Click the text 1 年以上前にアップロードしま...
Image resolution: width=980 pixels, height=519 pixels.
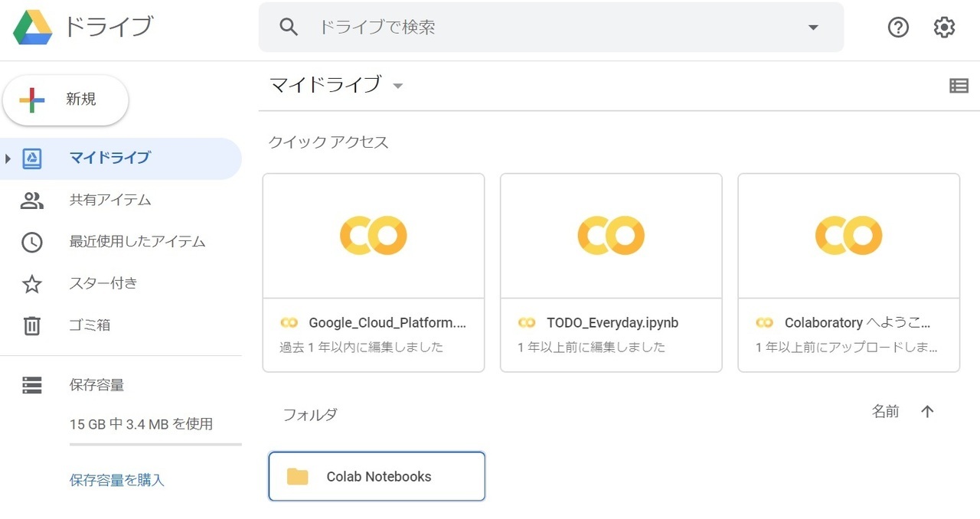[847, 348]
